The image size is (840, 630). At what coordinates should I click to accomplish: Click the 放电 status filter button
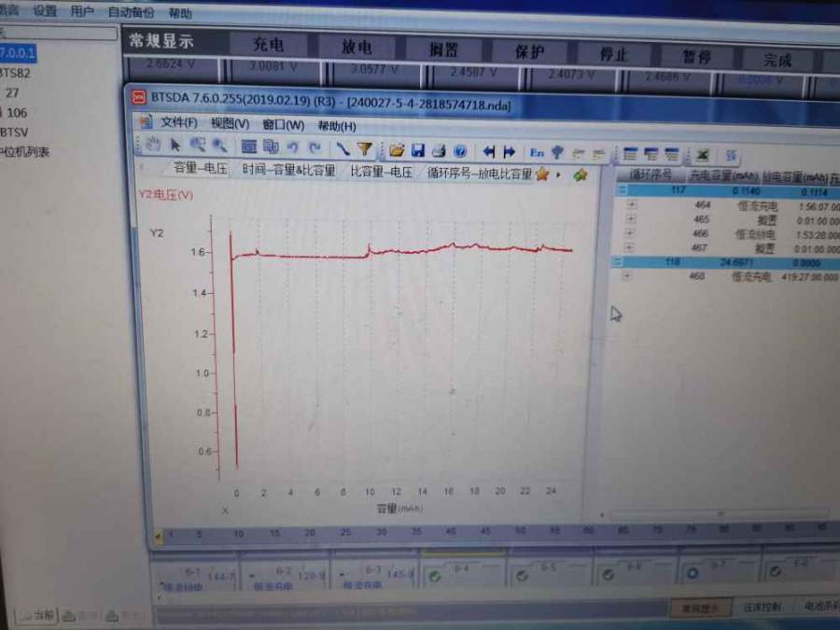coord(358,46)
